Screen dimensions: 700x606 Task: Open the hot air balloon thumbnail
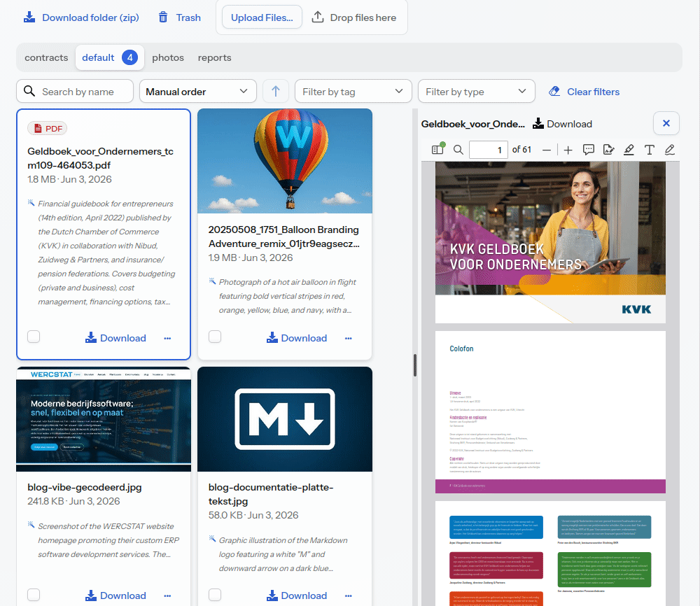[x=285, y=161]
